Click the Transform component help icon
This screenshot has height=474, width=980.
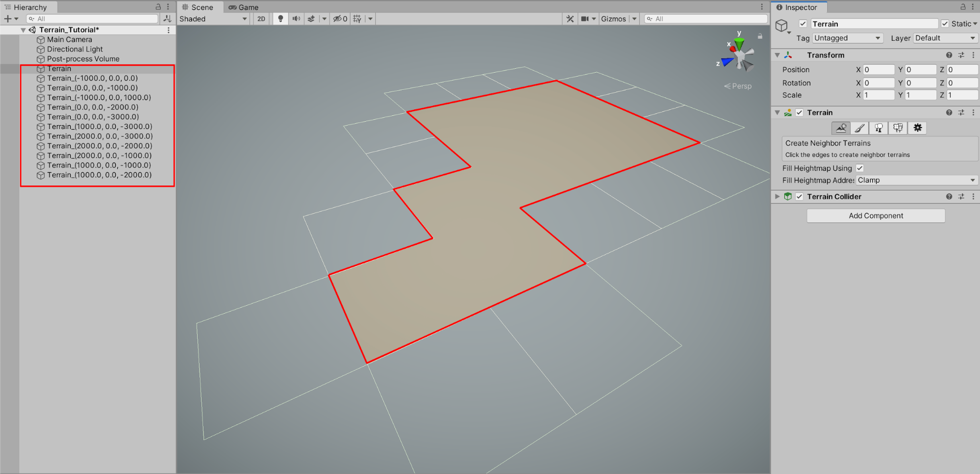[949, 55]
